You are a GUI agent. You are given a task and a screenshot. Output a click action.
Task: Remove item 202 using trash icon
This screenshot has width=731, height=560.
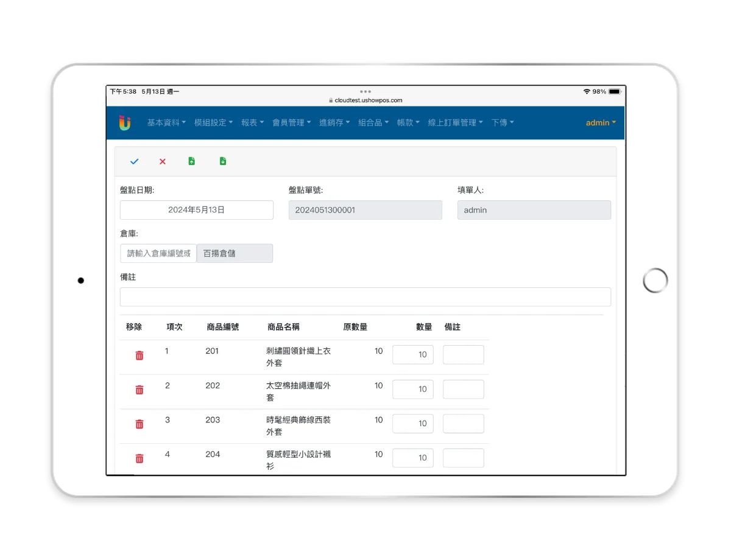[x=139, y=390]
